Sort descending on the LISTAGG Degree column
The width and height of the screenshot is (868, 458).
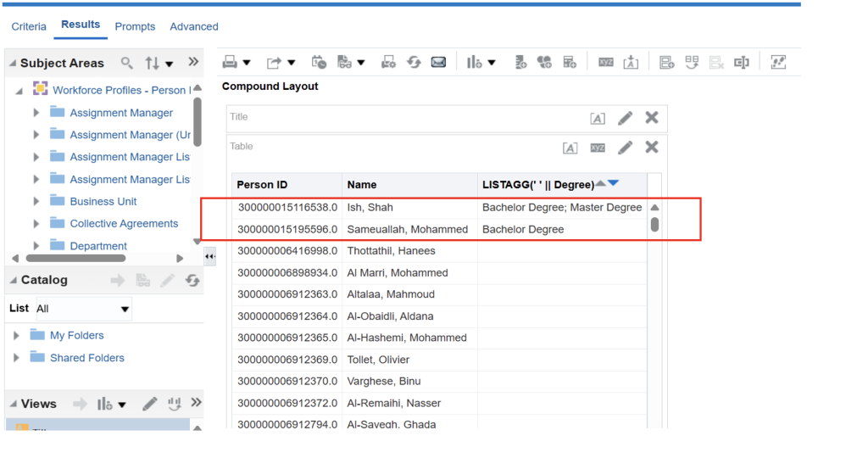tap(614, 184)
